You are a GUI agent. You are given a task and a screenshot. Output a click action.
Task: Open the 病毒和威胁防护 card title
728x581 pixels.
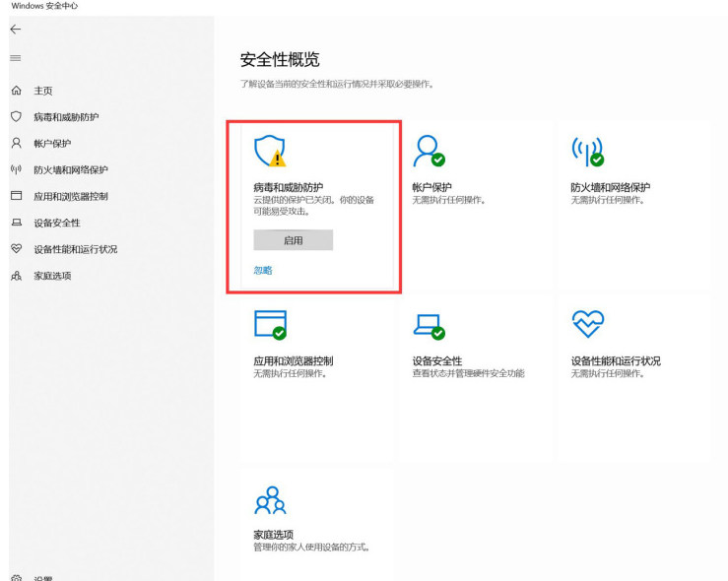(289, 187)
